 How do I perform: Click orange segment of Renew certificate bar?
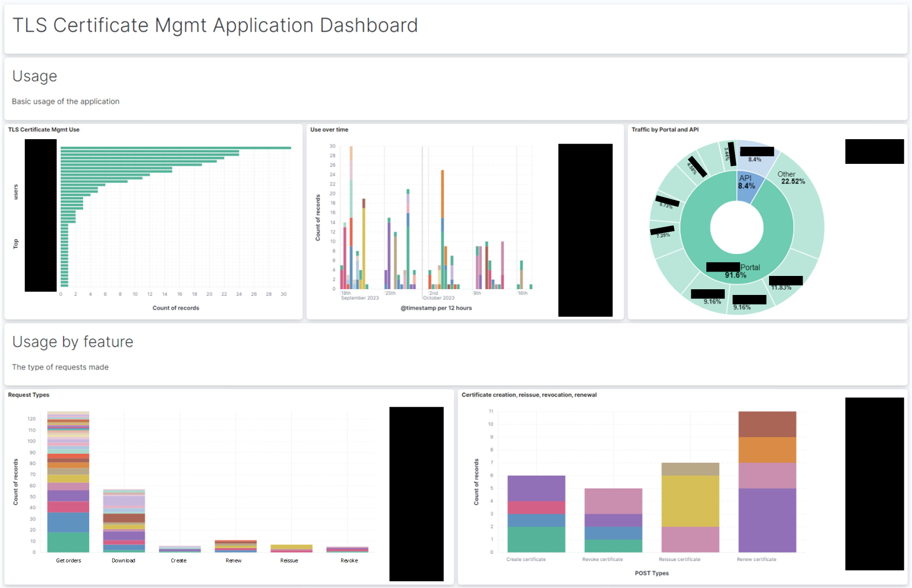(767, 450)
